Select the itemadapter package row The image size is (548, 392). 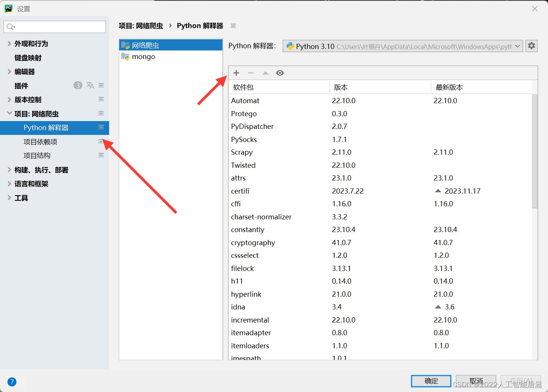click(380, 333)
